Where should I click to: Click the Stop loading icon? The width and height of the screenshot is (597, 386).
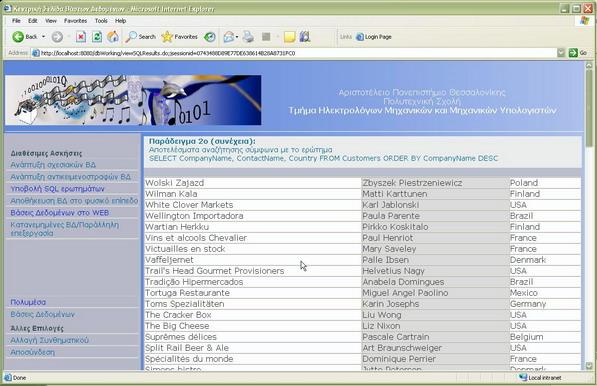click(81, 37)
